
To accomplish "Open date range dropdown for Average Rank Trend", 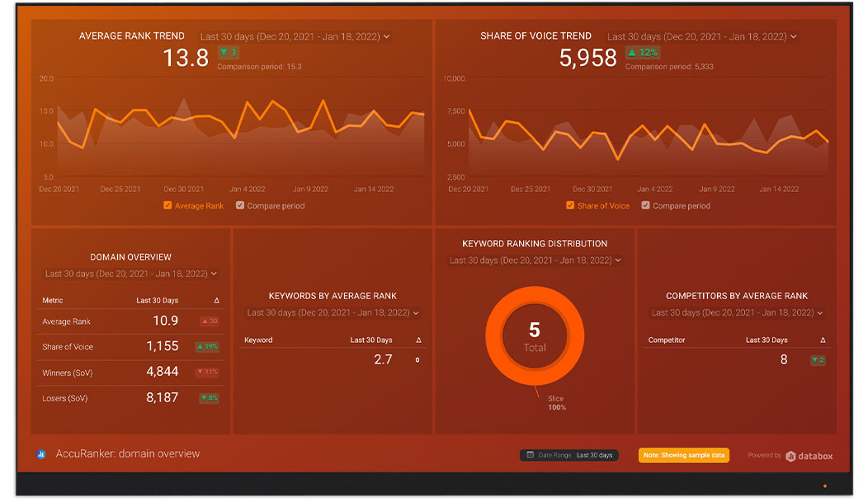I will click(x=295, y=36).
